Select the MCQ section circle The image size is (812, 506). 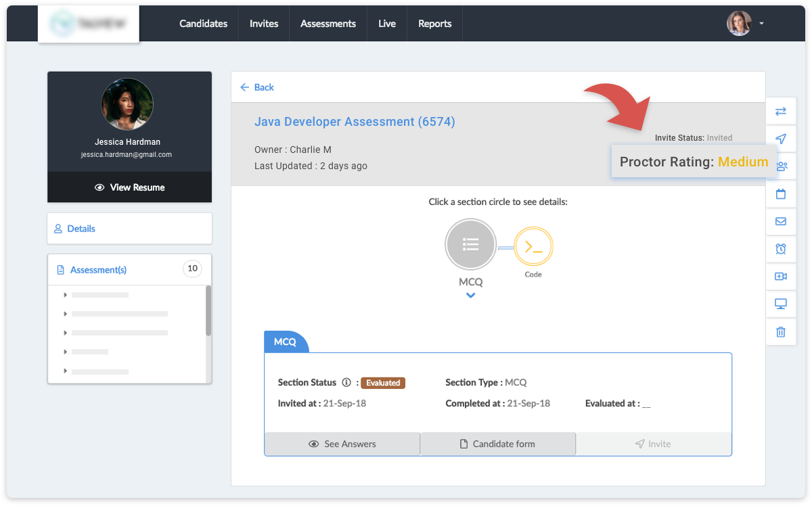click(470, 244)
